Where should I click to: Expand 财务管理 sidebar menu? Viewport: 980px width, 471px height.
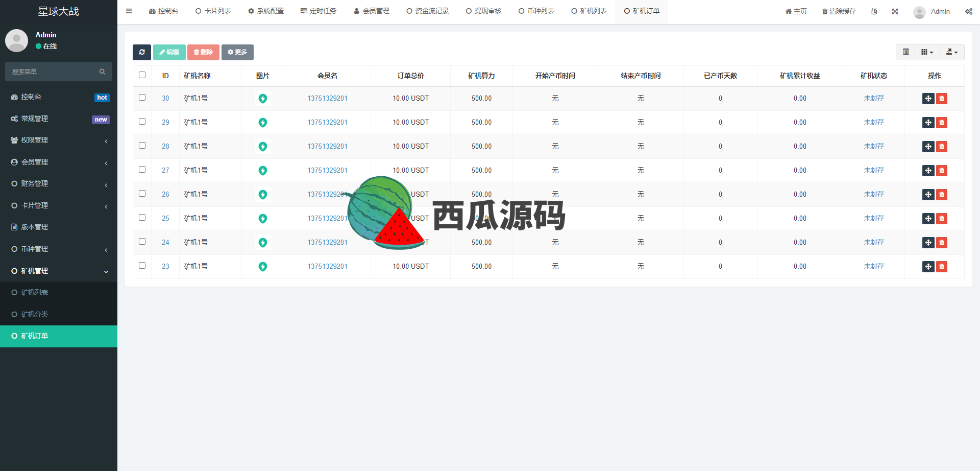point(59,184)
